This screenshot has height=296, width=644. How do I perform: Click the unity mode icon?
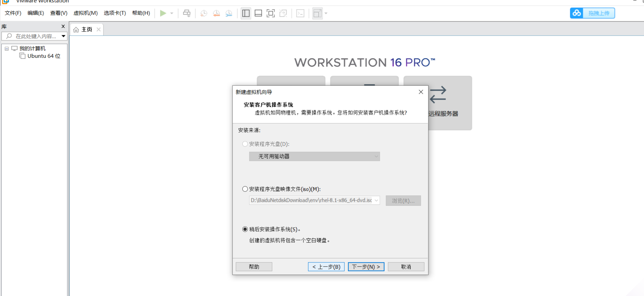click(283, 13)
